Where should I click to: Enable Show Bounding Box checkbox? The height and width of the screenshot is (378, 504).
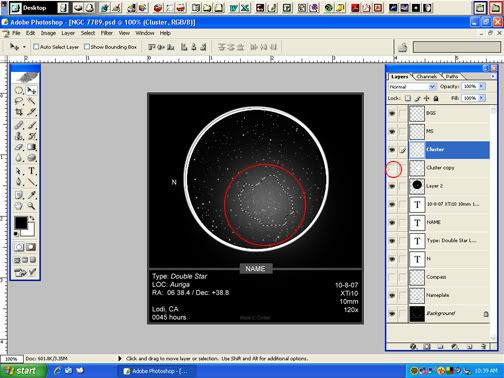tap(87, 47)
